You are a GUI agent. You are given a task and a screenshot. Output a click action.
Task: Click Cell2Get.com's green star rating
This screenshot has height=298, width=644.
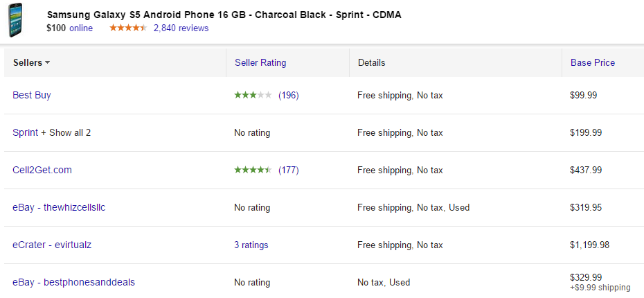253,170
